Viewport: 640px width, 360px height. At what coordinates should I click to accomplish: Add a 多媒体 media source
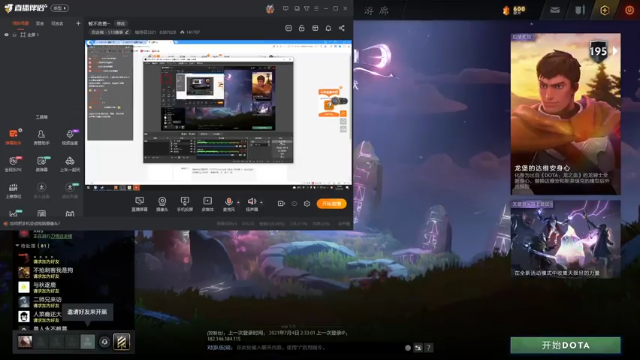click(207, 204)
